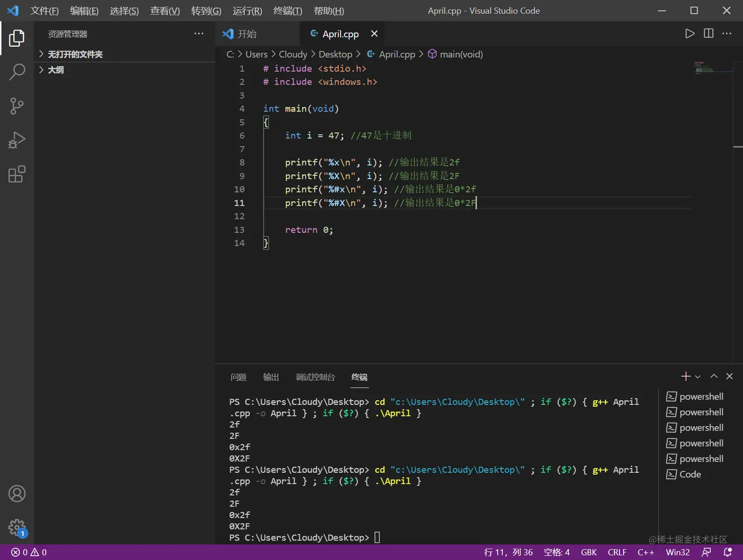743x560 pixels.
Task: Open the new terminal launch profile dropdown
Action: [x=698, y=377]
